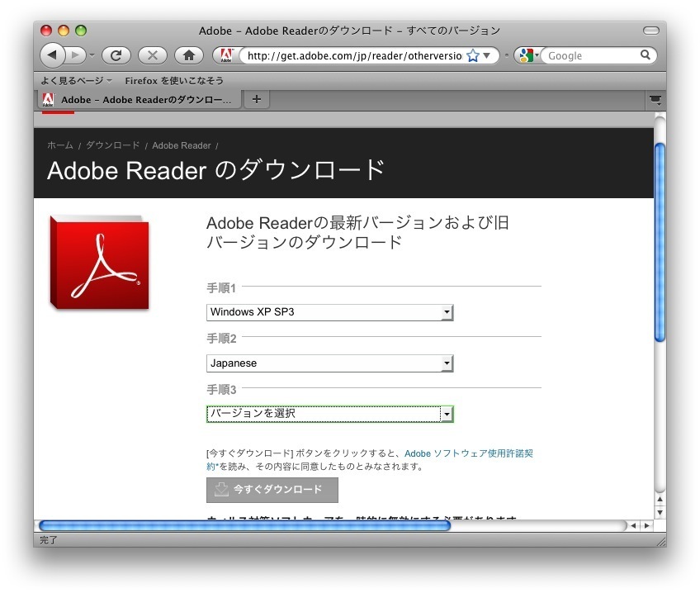Click the address bar URL field
This screenshot has height=593, width=700.
pyautogui.click(x=354, y=56)
